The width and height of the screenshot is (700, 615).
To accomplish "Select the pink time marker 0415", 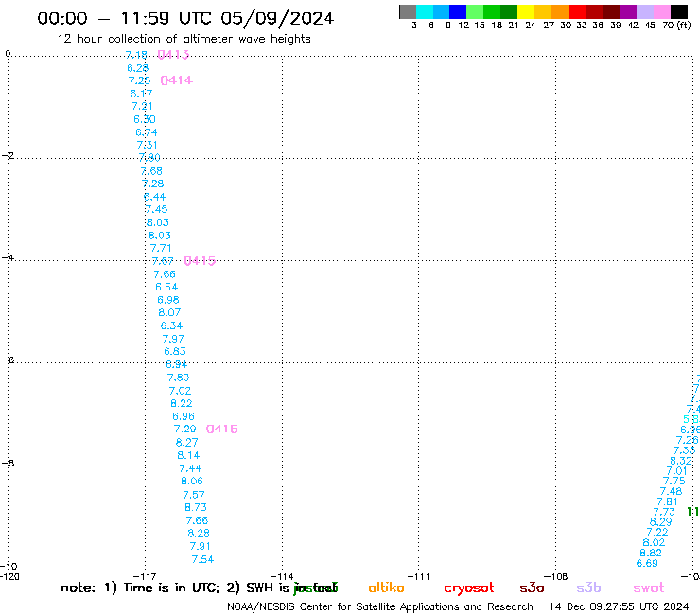I will (x=200, y=261).
